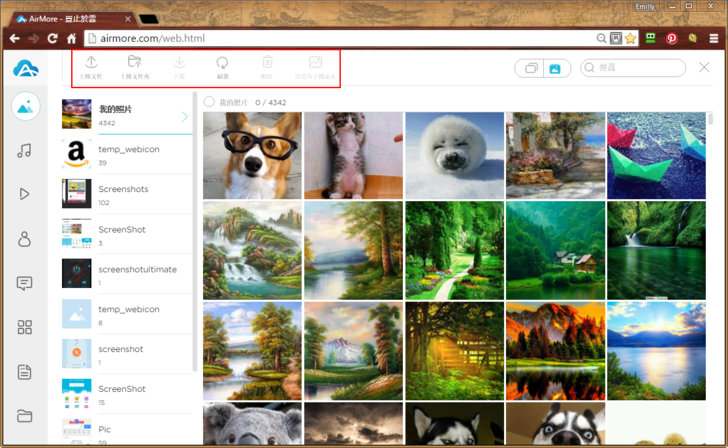The height and width of the screenshot is (448, 728).
Task: Open the ScreenShot album with 15 items
Action: (x=127, y=394)
